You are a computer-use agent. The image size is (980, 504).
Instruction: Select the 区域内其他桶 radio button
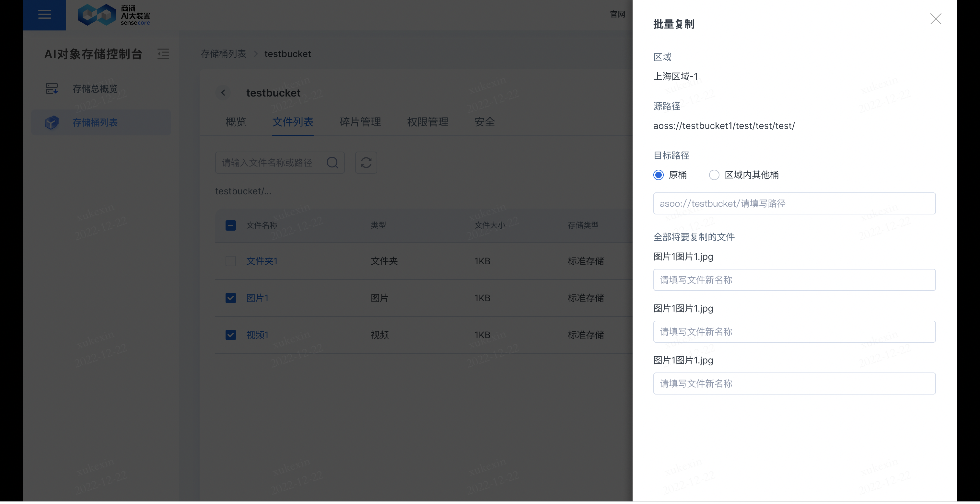pos(714,175)
